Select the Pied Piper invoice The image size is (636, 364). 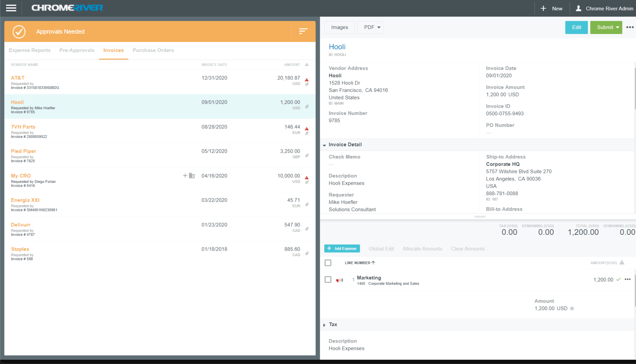(160, 155)
